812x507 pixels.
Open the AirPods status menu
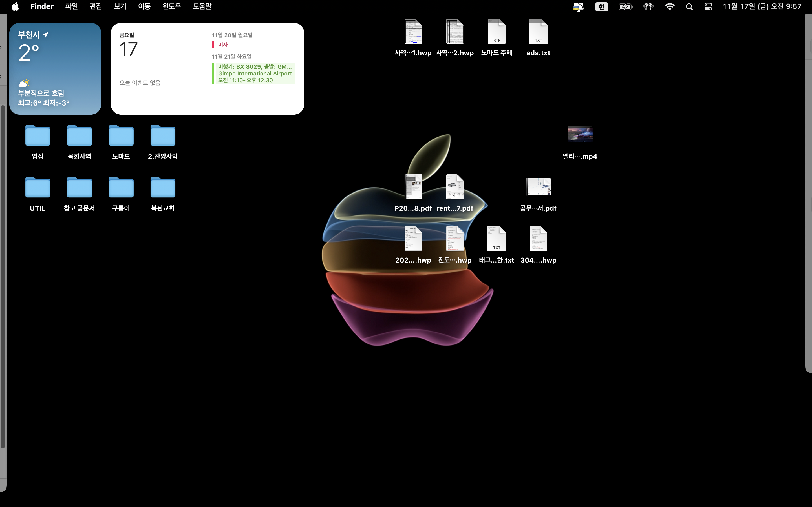(x=648, y=7)
